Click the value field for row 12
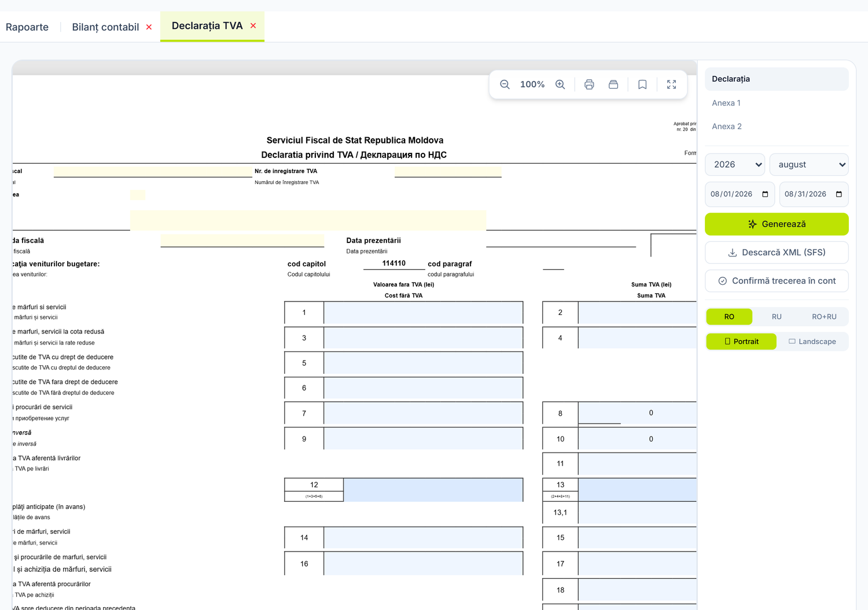The width and height of the screenshot is (868, 610). (x=433, y=490)
